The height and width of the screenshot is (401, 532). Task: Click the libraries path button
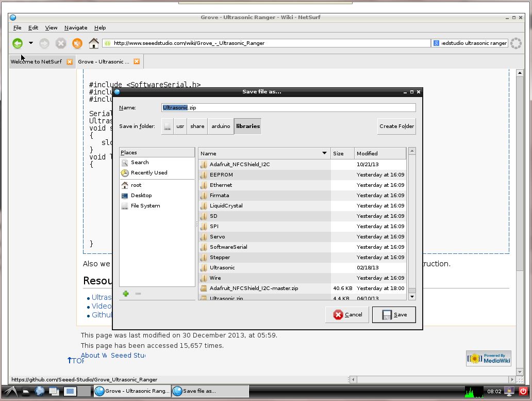(248, 126)
